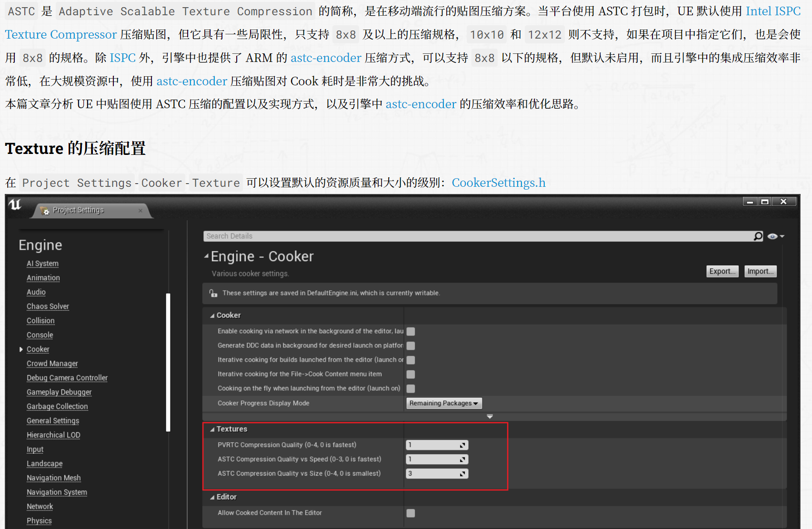
Task: Open Hierarchical LOD settings
Action: pos(53,435)
